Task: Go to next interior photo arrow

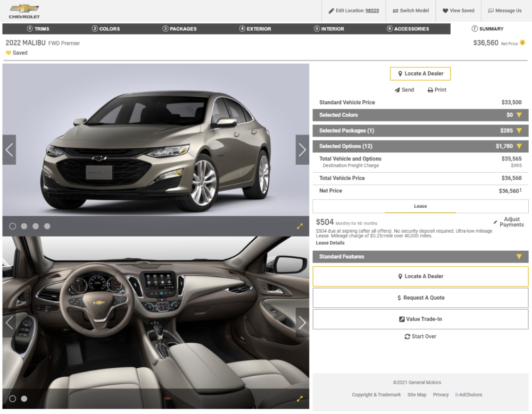Action: coord(302,323)
